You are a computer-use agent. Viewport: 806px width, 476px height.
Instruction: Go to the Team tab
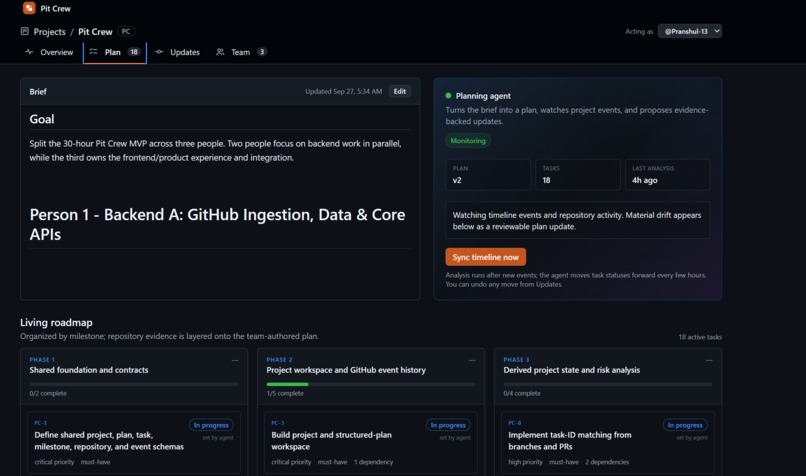click(241, 52)
